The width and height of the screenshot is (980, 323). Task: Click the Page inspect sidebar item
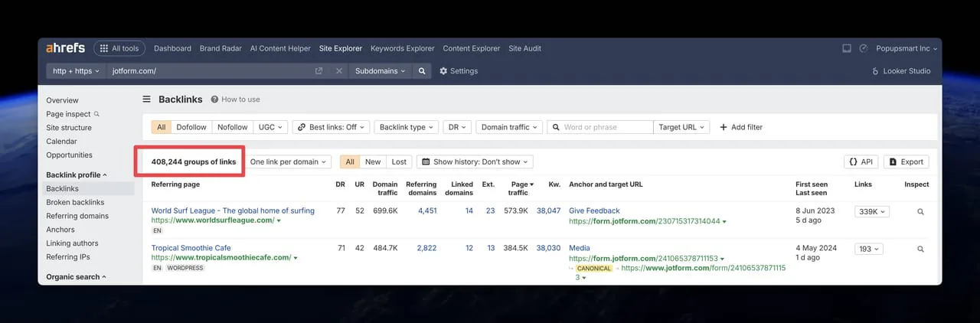[73, 114]
